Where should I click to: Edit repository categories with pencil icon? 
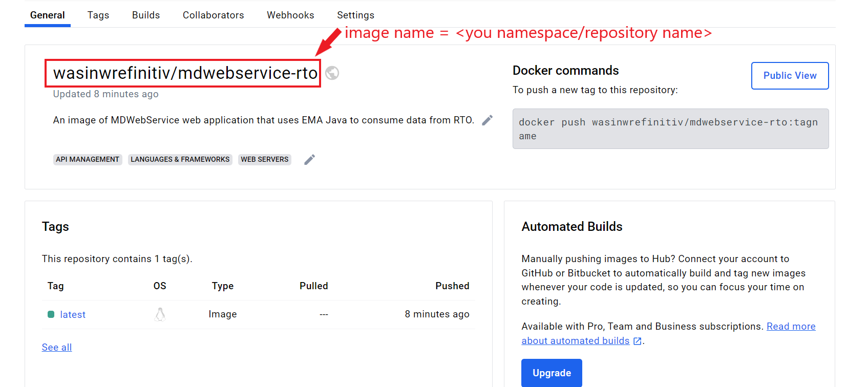[309, 160]
